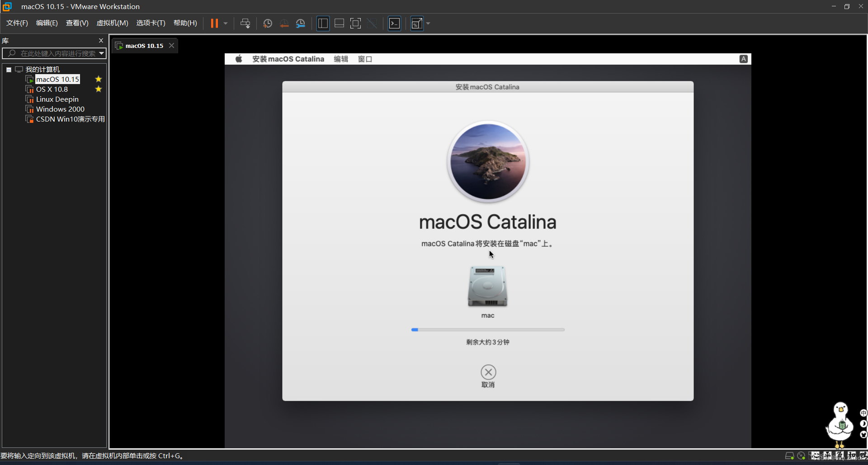Send Ctrl+Alt+Del to the virtual machine
This screenshot has height=465, width=868.
[x=245, y=23]
